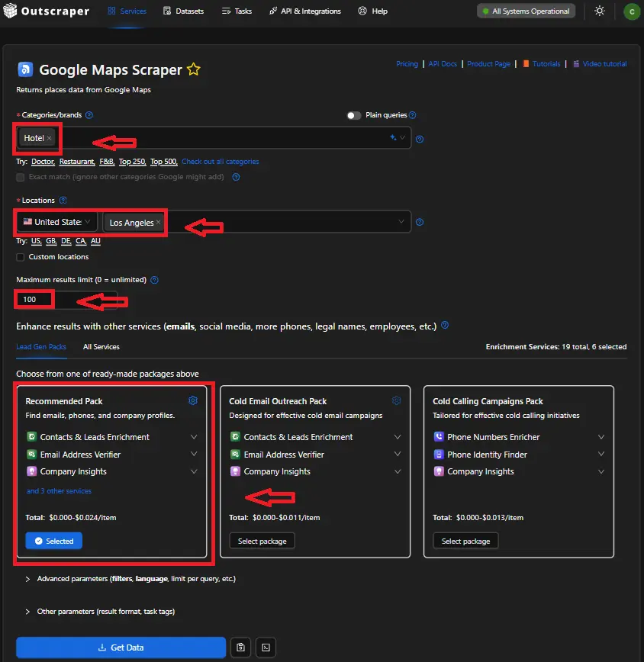This screenshot has height=662, width=644.
Task: Switch to the All Services tab
Action: coord(101,347)
